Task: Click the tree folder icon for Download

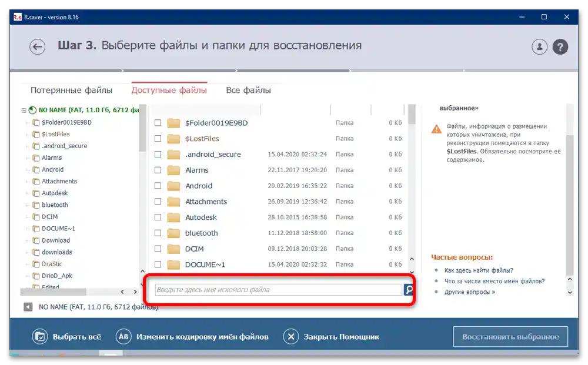Action: 36,240
